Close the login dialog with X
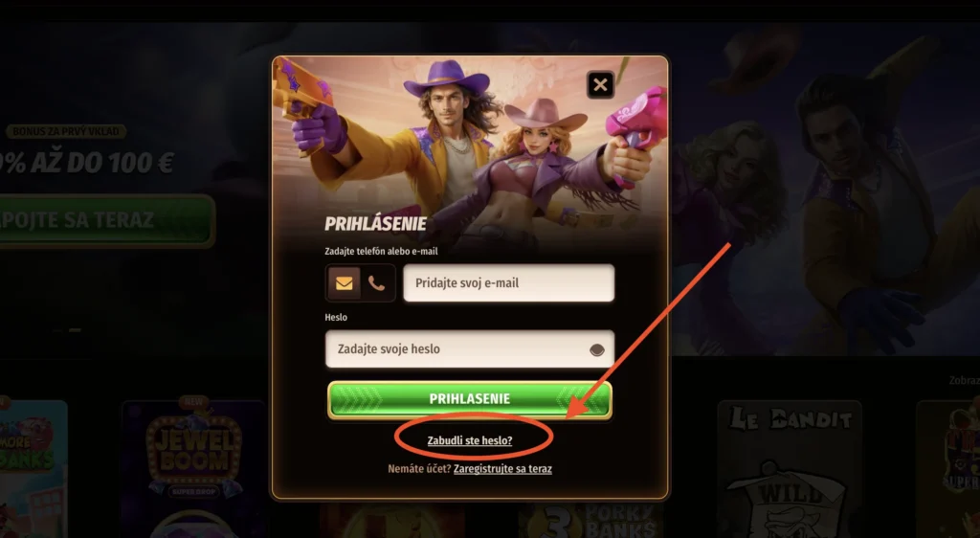This screenshot has height=538, width=980. [x=600, y=84]
